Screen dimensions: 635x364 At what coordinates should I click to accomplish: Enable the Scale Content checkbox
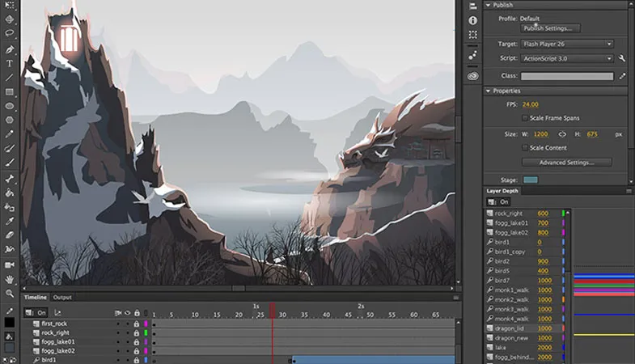pyautogui.click(x=525, y=148)
